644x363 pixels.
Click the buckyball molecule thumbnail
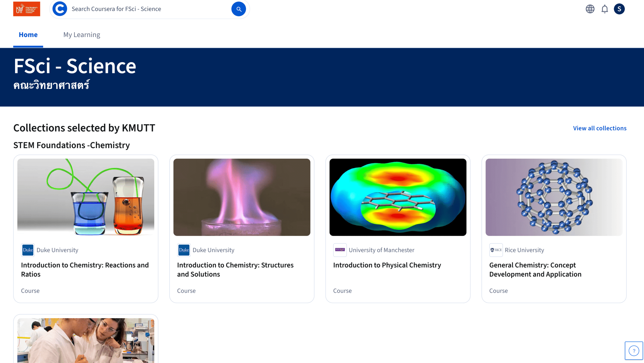pyautogui.click(x=554, y=197)
